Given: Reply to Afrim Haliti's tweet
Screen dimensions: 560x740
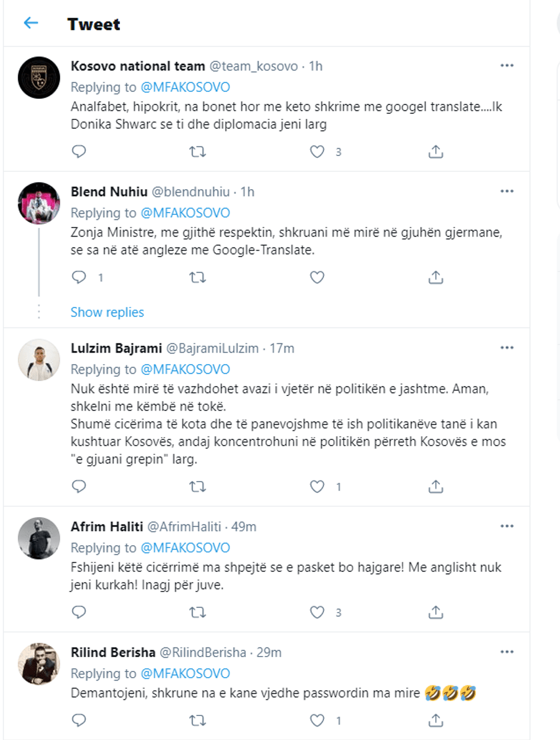Looking at the screenshot, I should pos(79,613).
